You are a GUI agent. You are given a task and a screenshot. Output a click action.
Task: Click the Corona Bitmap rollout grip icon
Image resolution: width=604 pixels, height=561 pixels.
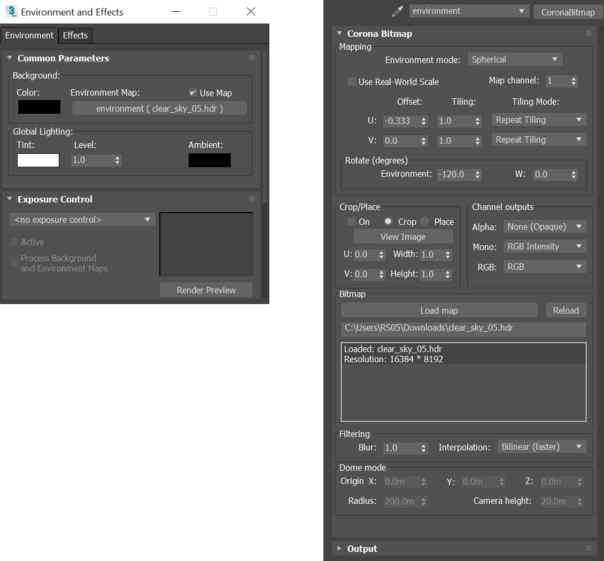click(x=587, y=34)
